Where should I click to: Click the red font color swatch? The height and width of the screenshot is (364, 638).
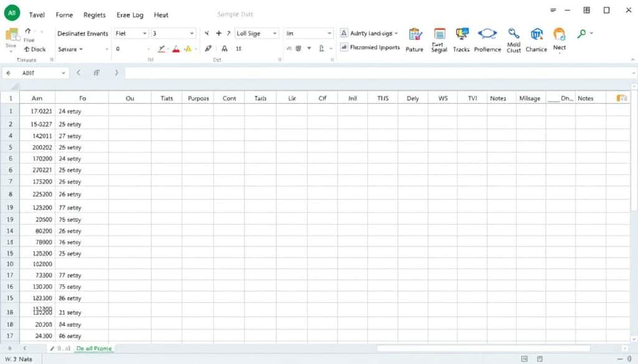[176, 49]
